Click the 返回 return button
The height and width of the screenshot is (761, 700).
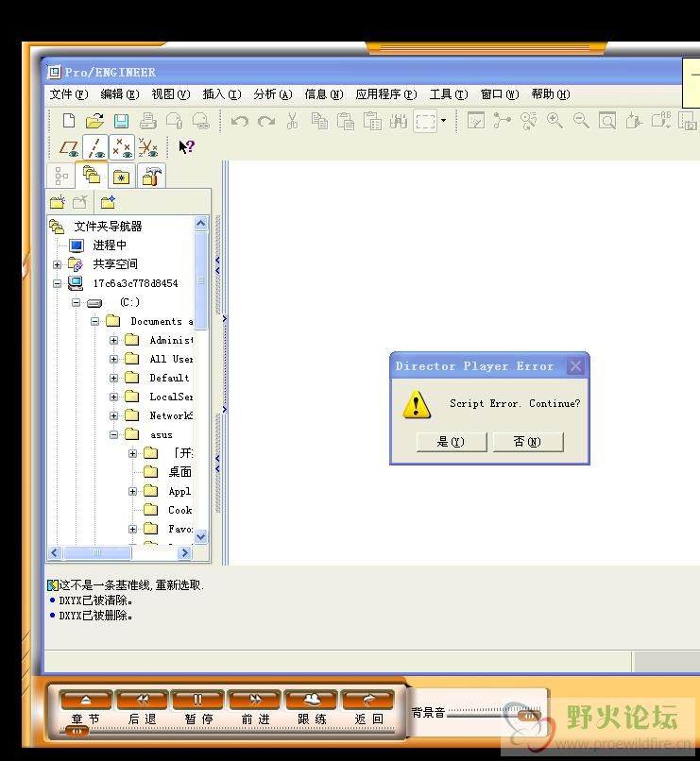pyautogui.click(x=368, y=701)
